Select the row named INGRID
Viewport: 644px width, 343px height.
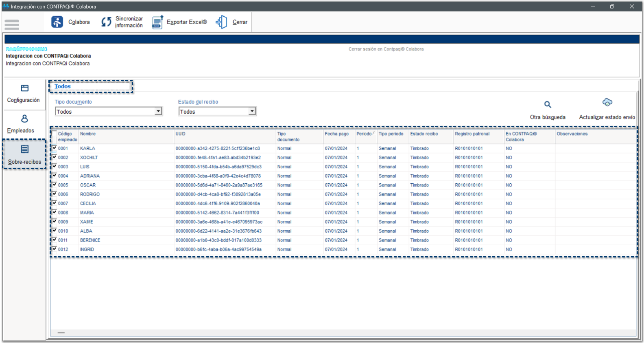(x=343, y=249)
